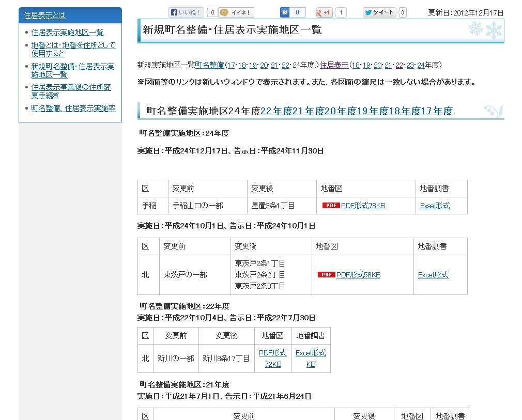
Task: Click year 20 link after 町名整備
Action: coord(264,65)
